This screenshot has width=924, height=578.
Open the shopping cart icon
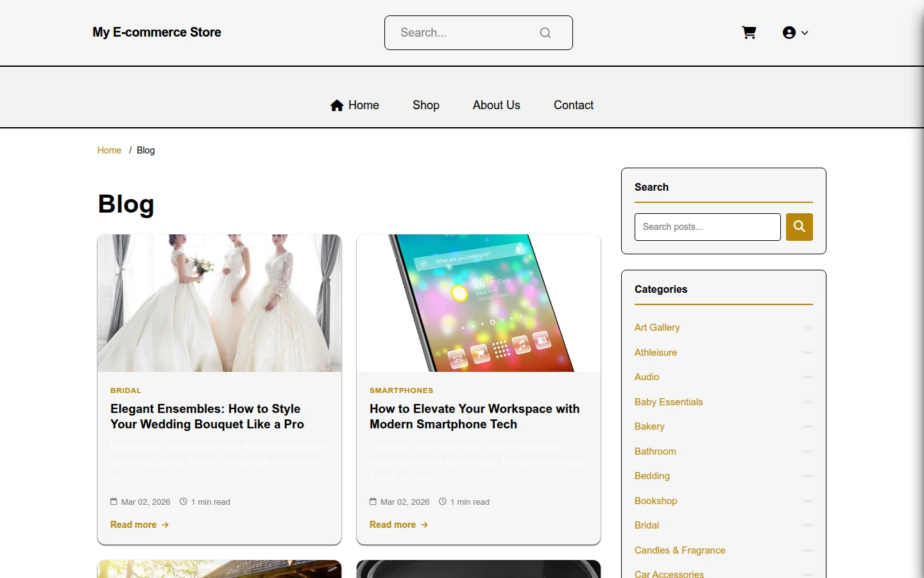749,33
